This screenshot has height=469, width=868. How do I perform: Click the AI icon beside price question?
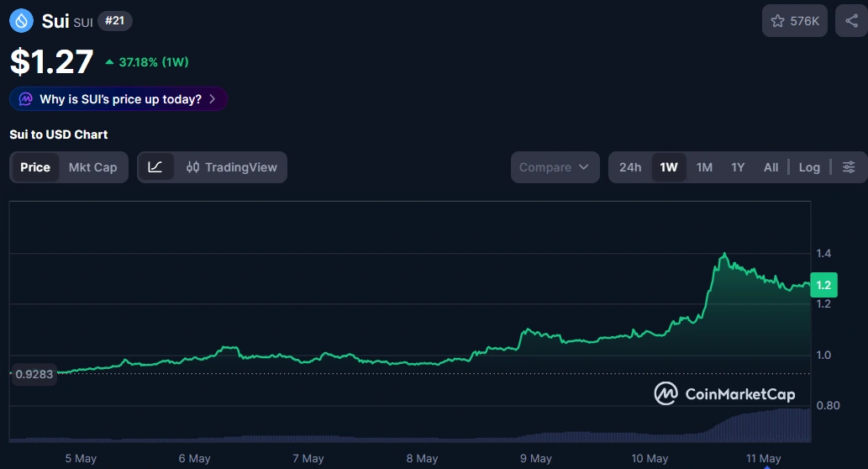point(25,99)
